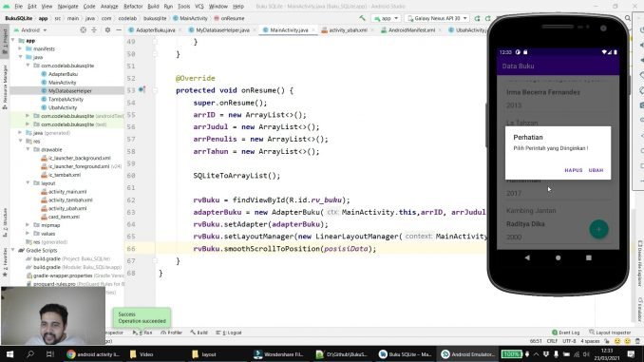This screenshot has width=644, height=362.
Task: Click the UBAH button in dialog
Action: click(596, 170)
